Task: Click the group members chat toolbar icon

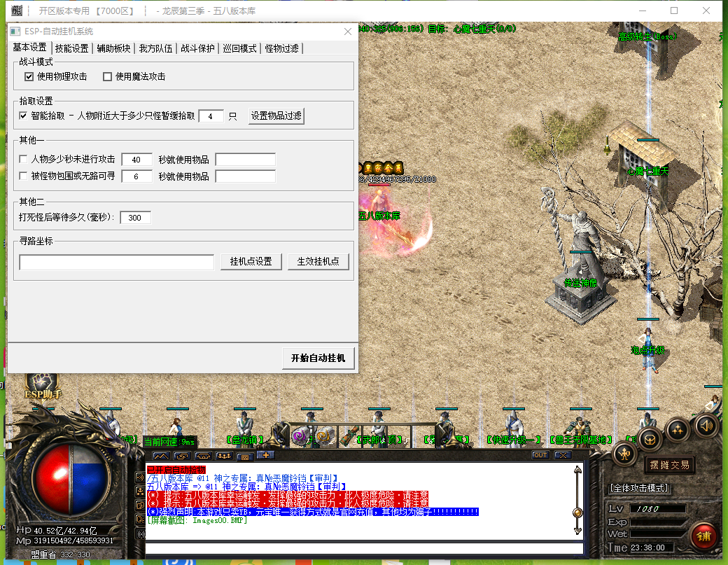Action: (x=224, y=456)
